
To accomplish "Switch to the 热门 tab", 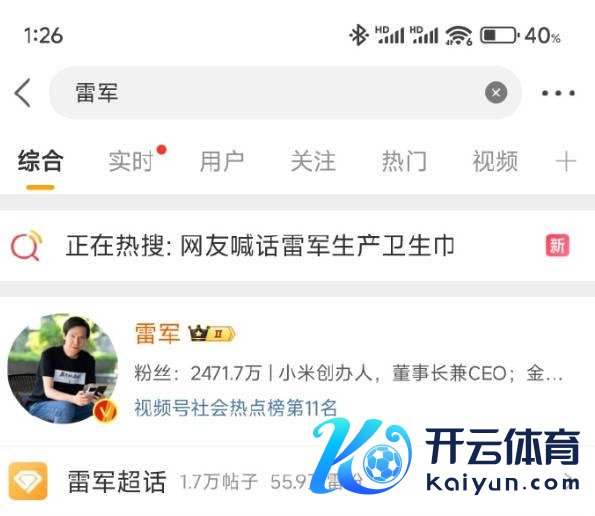I will 404,161.
